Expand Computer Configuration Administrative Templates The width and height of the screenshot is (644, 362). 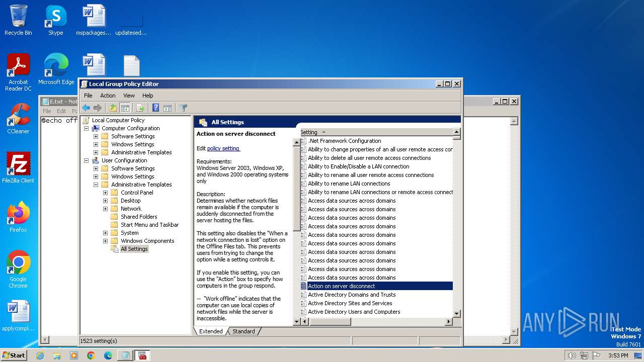(96, 152)
